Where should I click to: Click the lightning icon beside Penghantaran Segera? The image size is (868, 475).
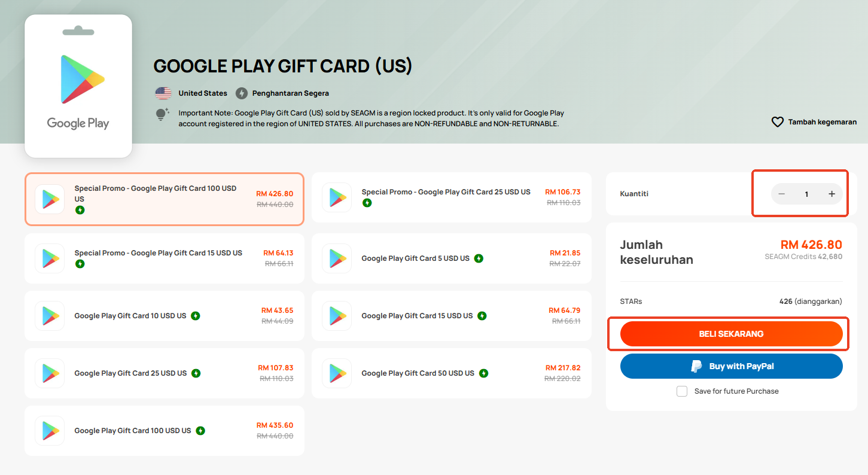pyautogui.click(x=241, y=93)
